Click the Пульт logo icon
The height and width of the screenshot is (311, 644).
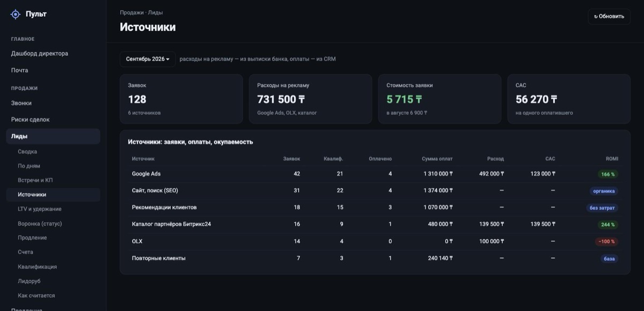16,14
